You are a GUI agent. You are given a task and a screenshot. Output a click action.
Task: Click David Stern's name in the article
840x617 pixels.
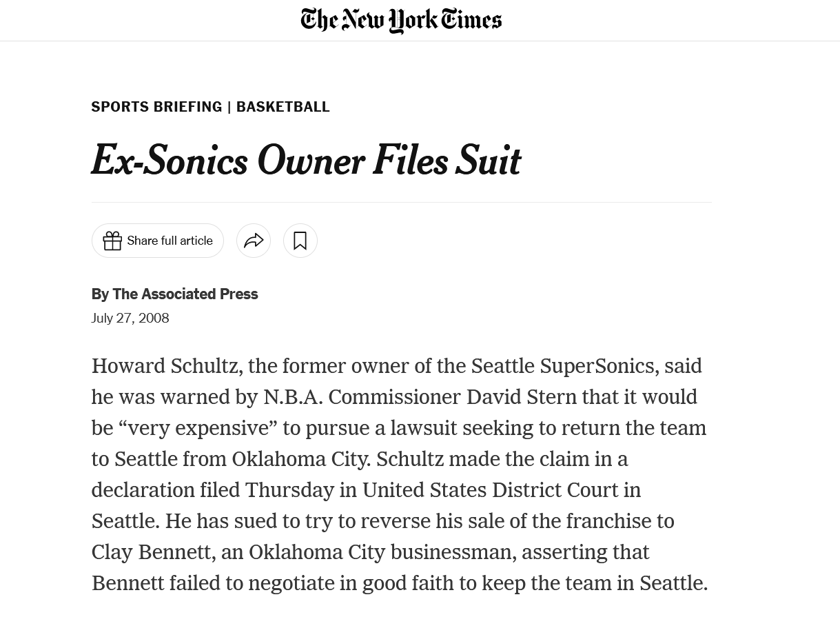pyautogui.click(x=522, y=397)
